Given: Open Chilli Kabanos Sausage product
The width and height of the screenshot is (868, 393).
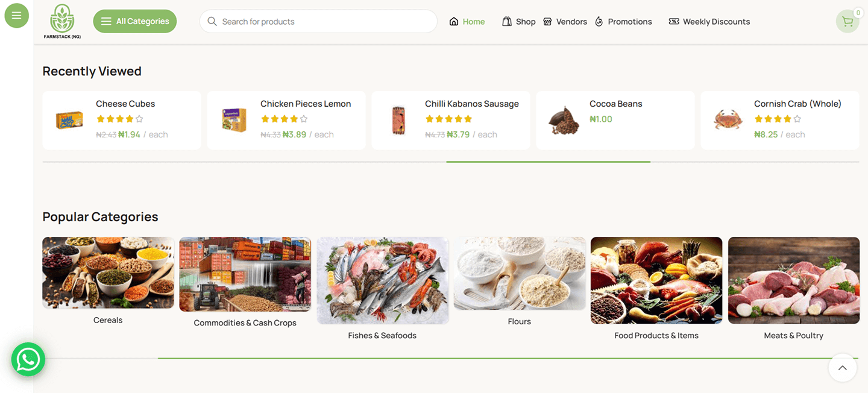Looking at the screenshot, I should click(x=471, y=104).
